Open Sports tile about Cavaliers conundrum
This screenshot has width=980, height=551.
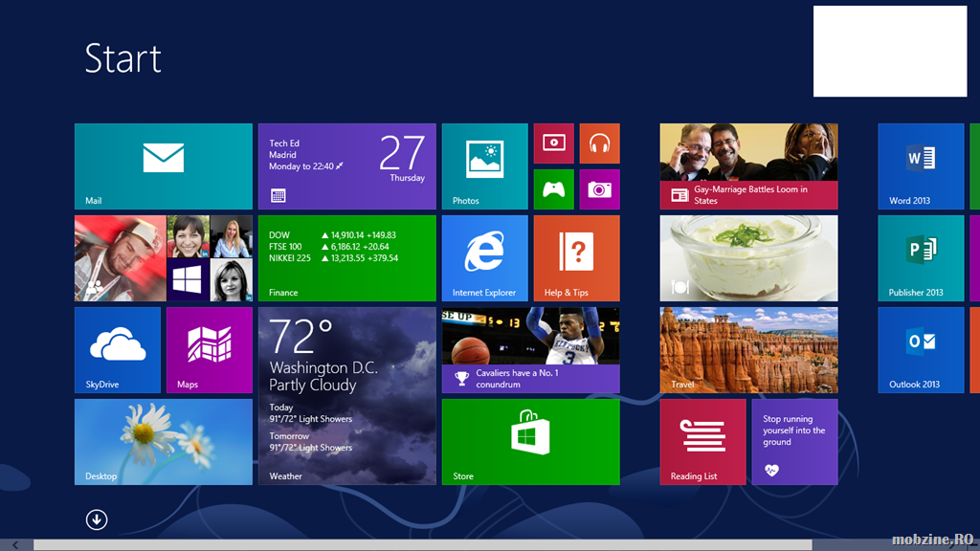pyautogui.click(x=530, y=350)
